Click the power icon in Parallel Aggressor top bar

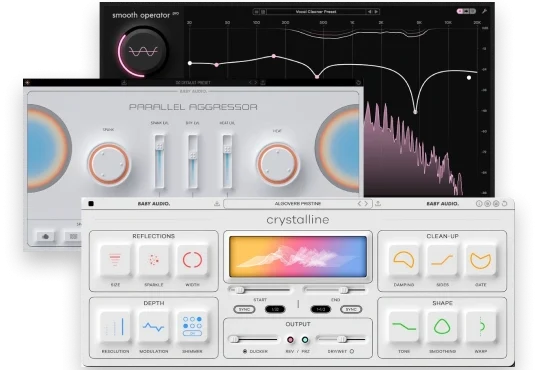[x=358, y=83]
